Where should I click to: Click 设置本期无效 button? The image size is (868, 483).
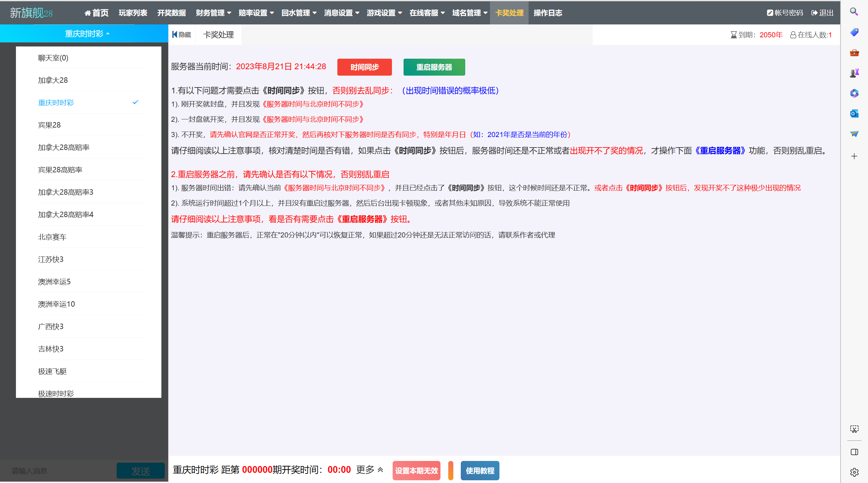coord(416,470)
